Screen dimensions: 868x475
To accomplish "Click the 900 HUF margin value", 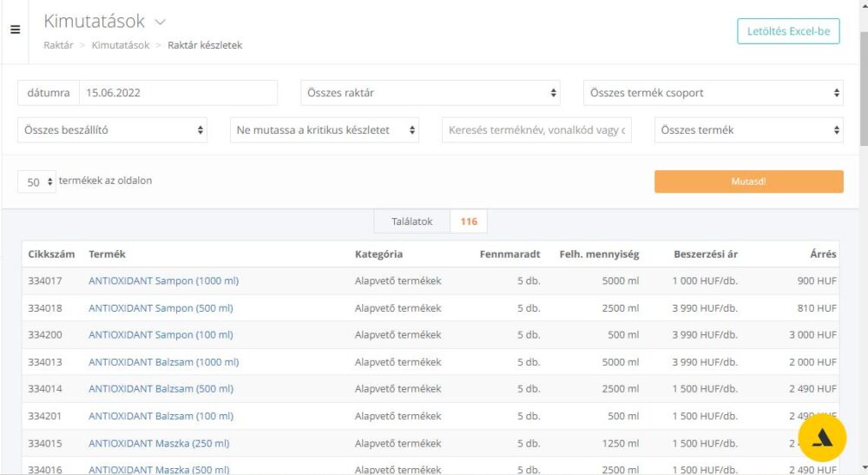I will 817,280.
